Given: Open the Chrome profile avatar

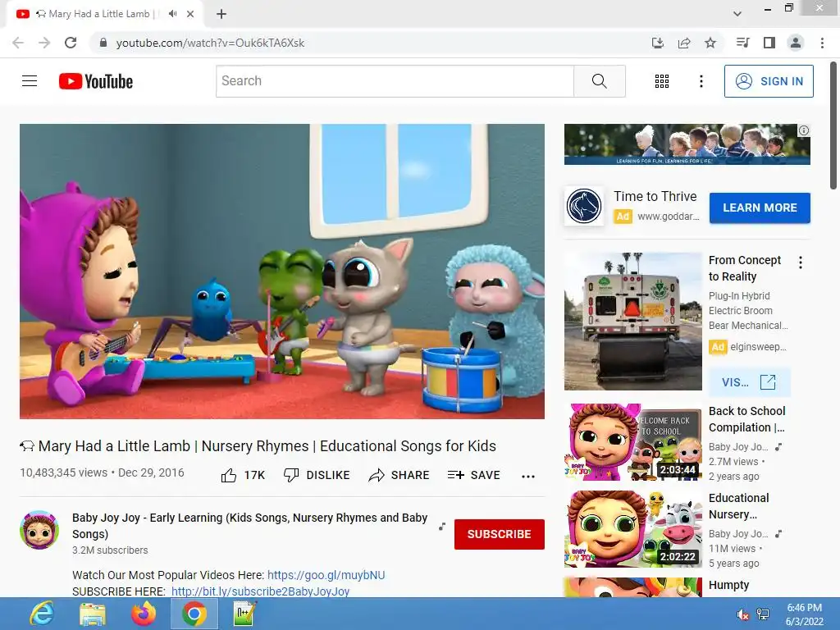Looking at the screenshot, I should point(796,43).
